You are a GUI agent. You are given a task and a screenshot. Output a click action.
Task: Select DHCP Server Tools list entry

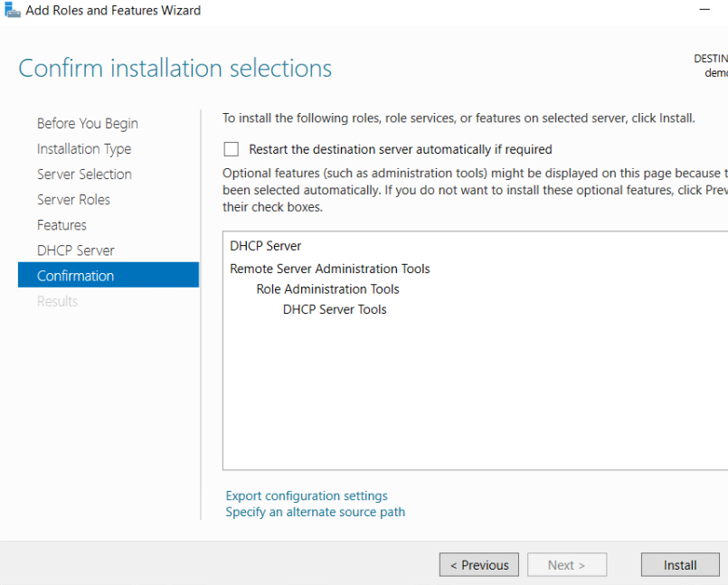pyautogui.click(x=334, y=309)
